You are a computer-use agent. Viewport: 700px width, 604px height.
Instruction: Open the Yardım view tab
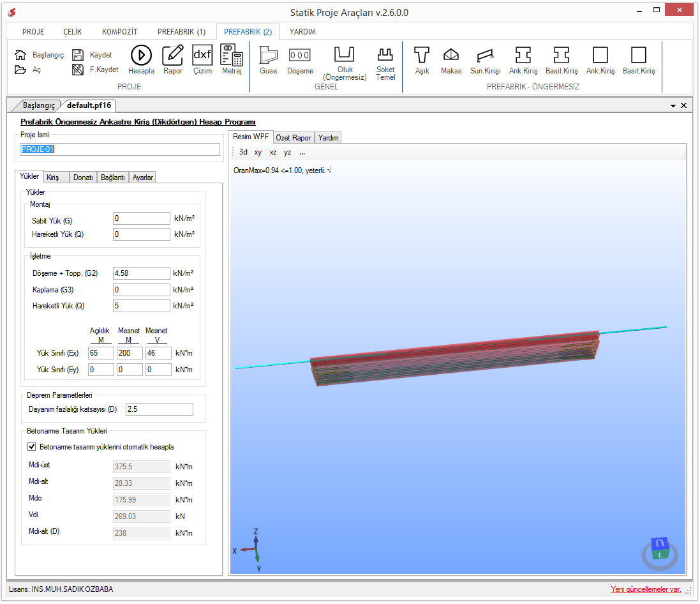click(x=328, y=138)
